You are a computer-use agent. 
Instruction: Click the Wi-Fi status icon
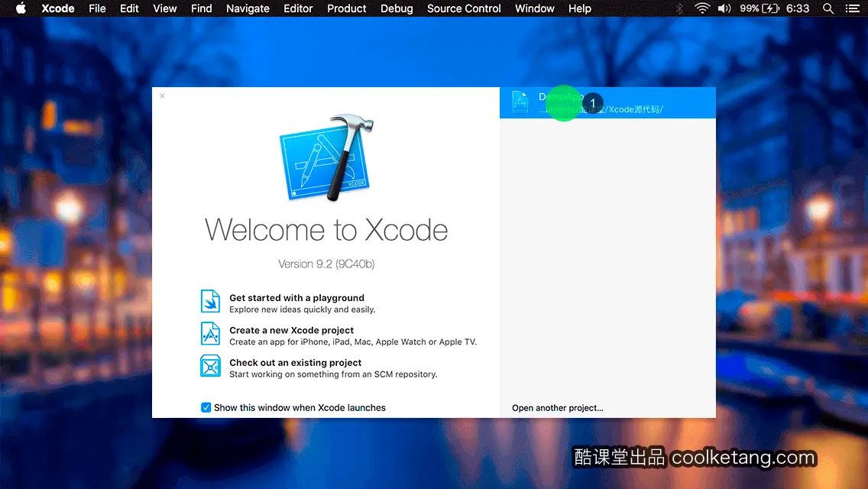(x=702, y=8)
